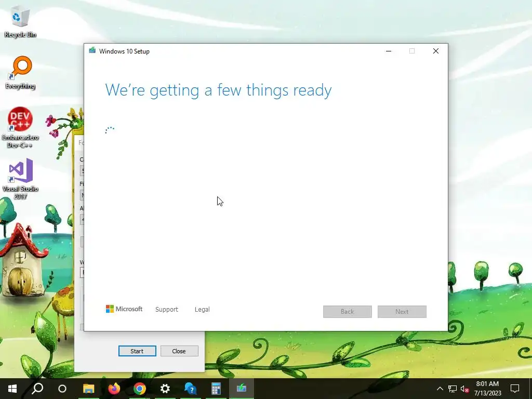Minimize the Windows 10 Setup window
532x399 pixels.
pos(389,51)
